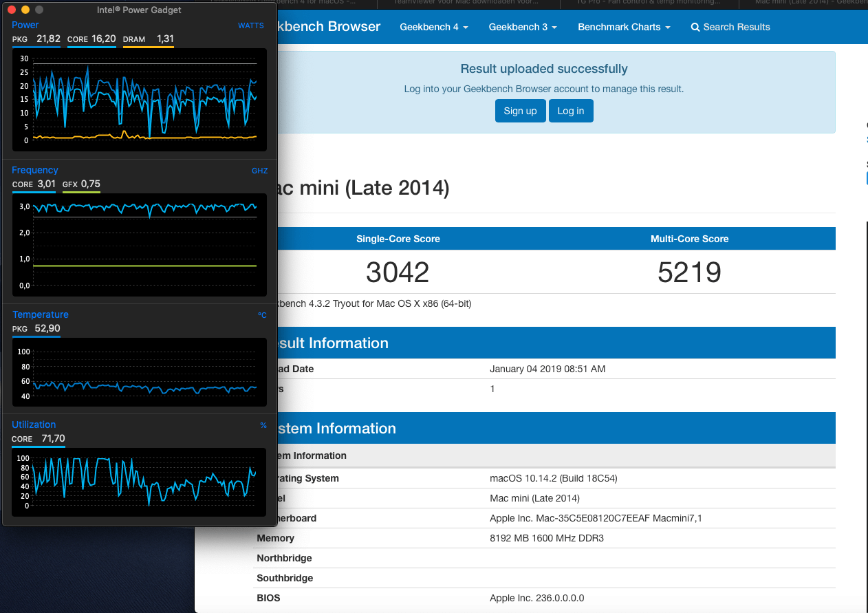Image resolution: width=868 pixels, height=613 pixels.
Task: Click the Utilization graph
Action: point(139,482)
